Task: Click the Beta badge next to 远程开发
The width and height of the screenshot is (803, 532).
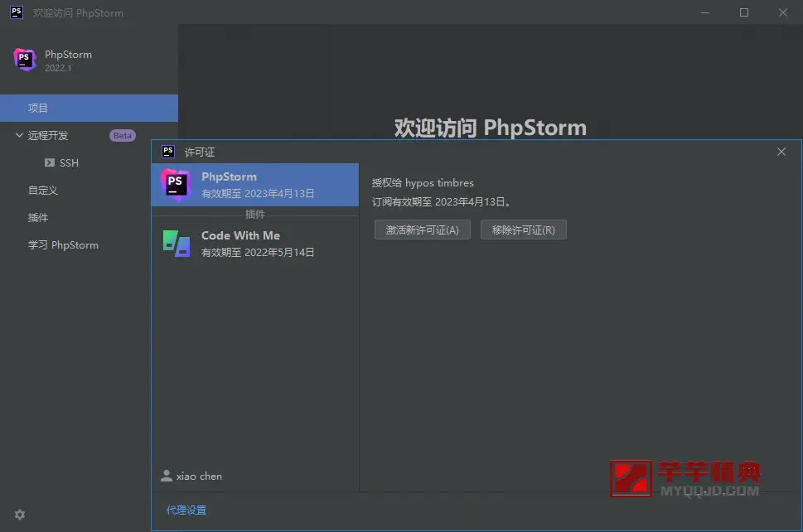Action: coord(123,136)
